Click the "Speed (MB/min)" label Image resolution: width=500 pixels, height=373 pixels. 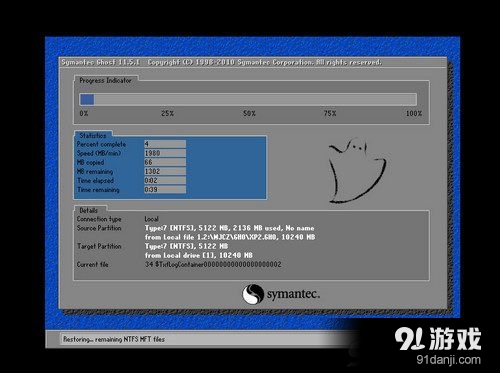[99, 153]
